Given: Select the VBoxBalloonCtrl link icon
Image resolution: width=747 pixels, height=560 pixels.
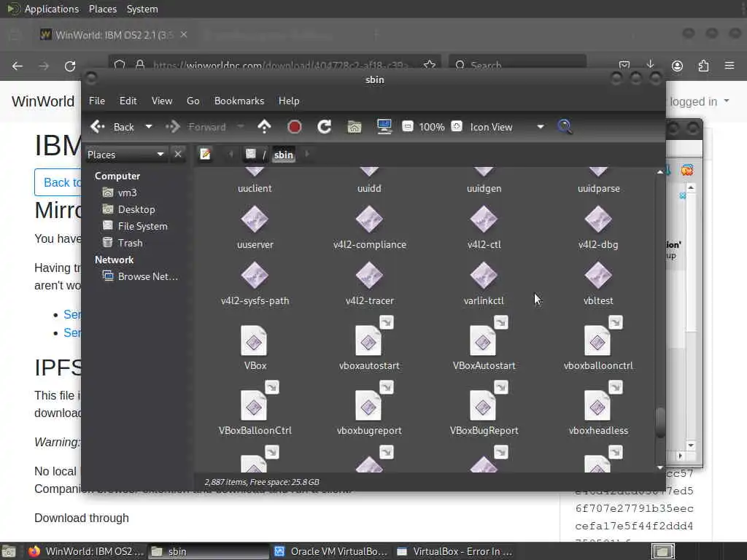Looking at the screenshot, I should pos(254,405).
